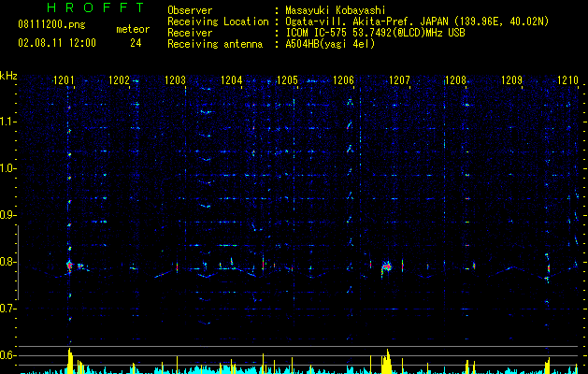
Task: Click the strong meteor echo after 1201
Action: tap(69, 266)
